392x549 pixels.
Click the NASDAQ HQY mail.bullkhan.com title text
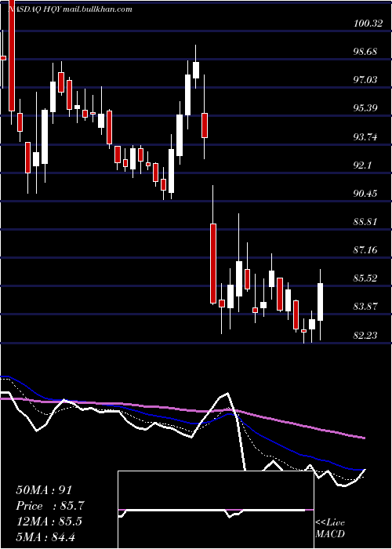[70, 9]
